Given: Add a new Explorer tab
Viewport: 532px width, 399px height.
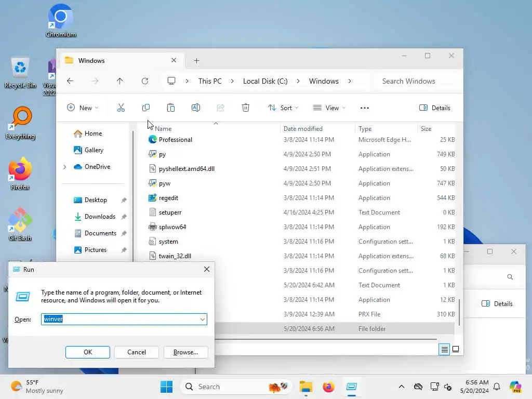Looking at the screenshot, I should point(196,61).
